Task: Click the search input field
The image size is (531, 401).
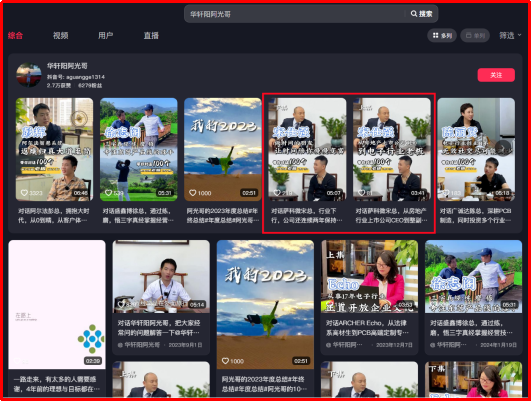Action: [295, 14]
